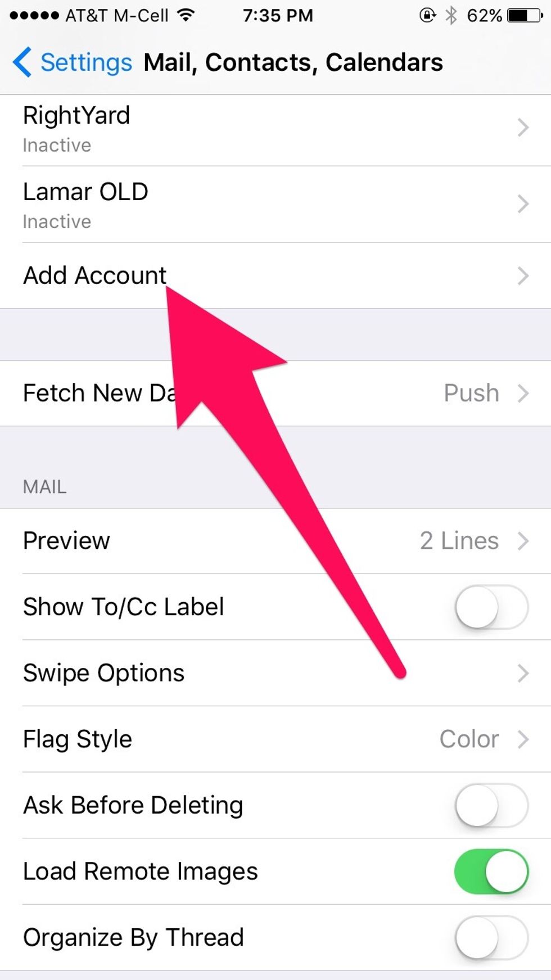Open the RightYard account
551x980 pixels.
click(x=275, y=130)
